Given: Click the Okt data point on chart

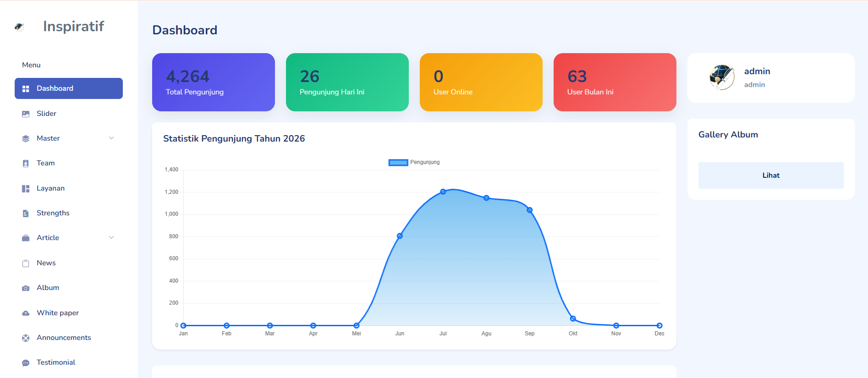Looking at the screenshot, I should click(573, 318).
